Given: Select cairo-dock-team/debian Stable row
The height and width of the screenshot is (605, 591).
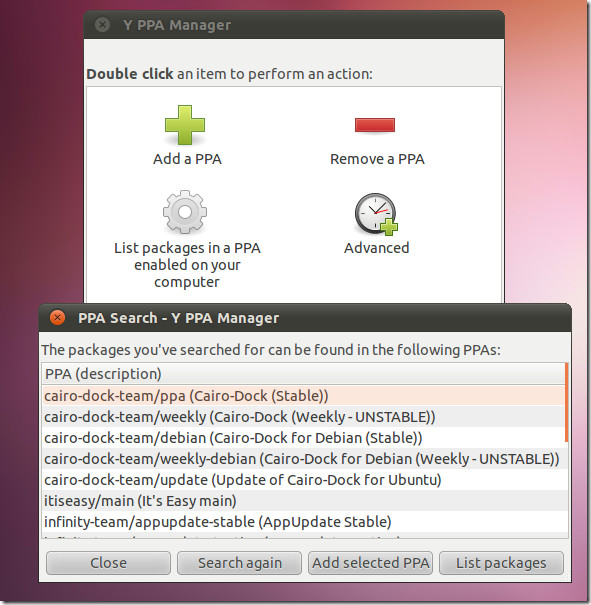Looking at the screenshot, I should [303, 438].
